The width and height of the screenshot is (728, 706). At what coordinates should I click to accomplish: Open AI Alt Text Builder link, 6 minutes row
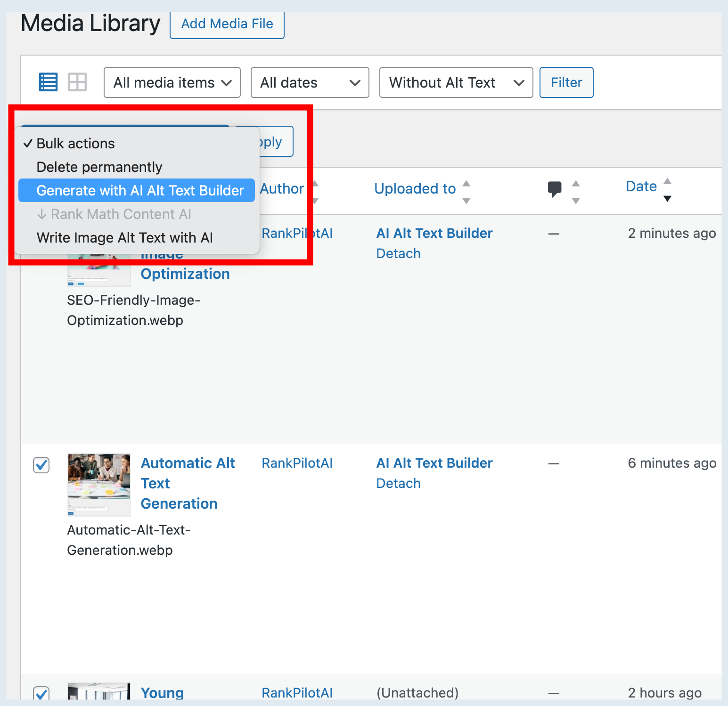pyautogui.click(x=434, y=463)
